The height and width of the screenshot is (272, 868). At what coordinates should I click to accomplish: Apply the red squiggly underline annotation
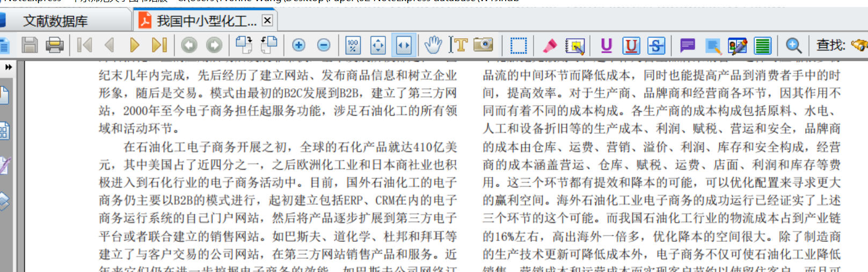[631, 46]
